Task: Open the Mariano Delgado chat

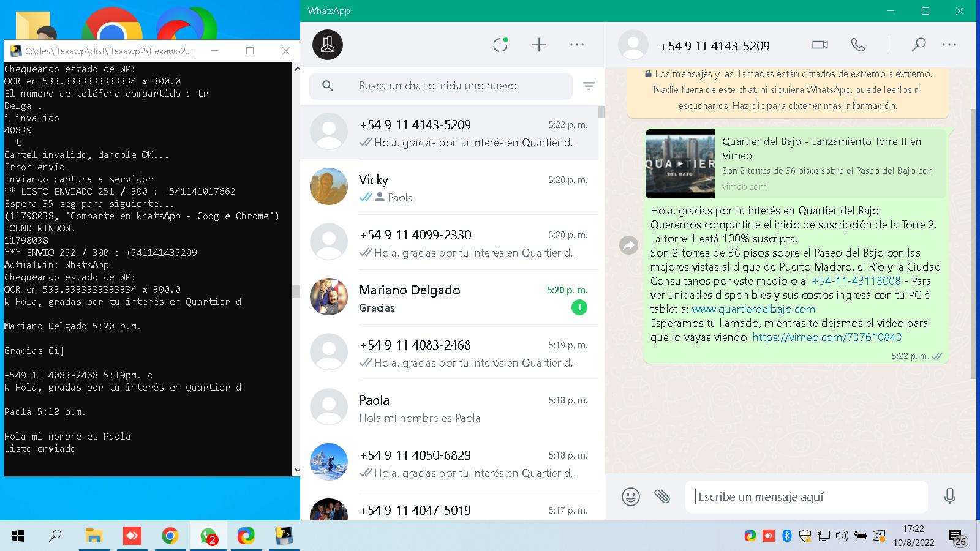Action: (449, 298)
